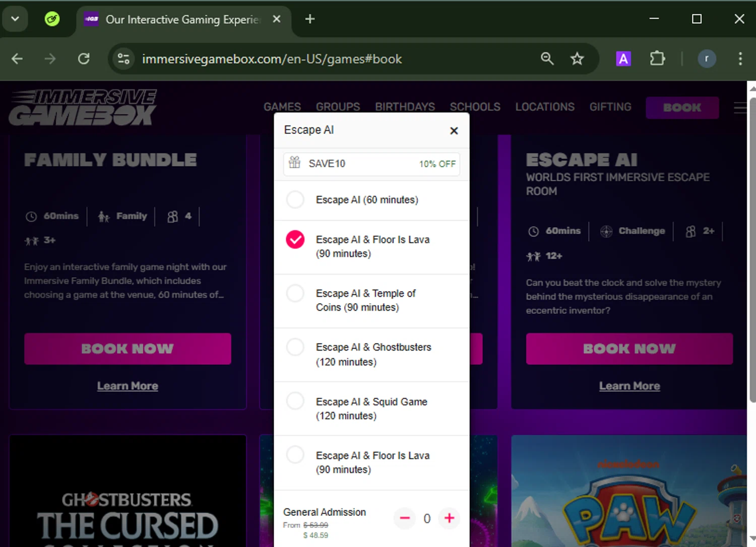The image size is (756, 547).
Task: Click the 2+ players icon on Escape AI card
Action: [x=690, y=231]
